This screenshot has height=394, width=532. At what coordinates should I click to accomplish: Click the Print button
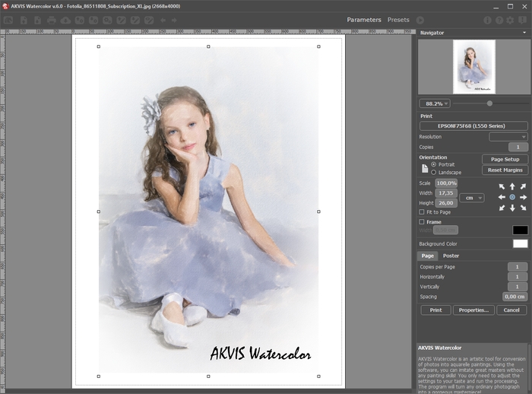(x=435, y=310)
